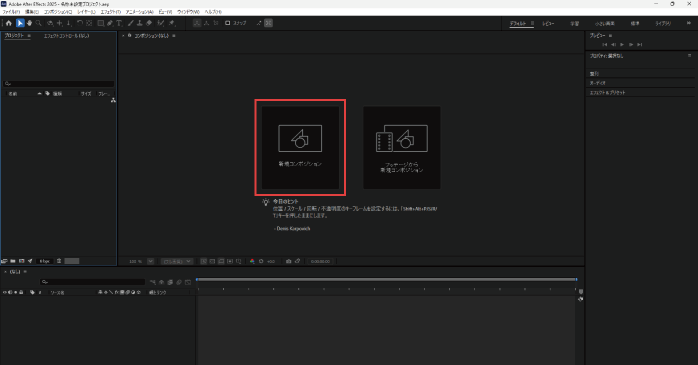Click the 8 bpc color depth button
Screen dimensions: 698x365
coord(45,261)
